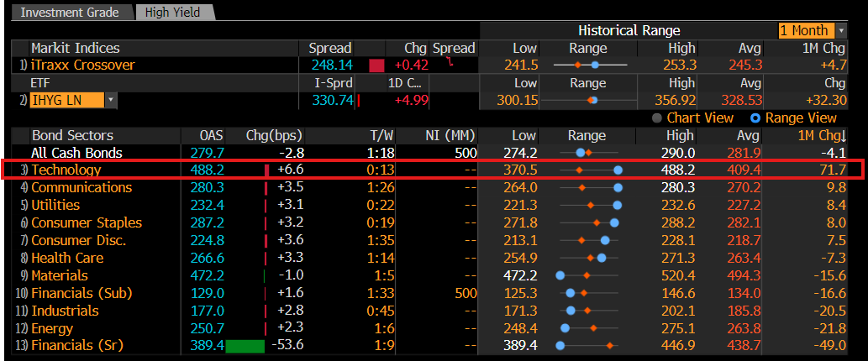Click the Industrials Avg value 185.8
Image resolution: width=868 pixels, height=361 pixels.
pos(744,311)
